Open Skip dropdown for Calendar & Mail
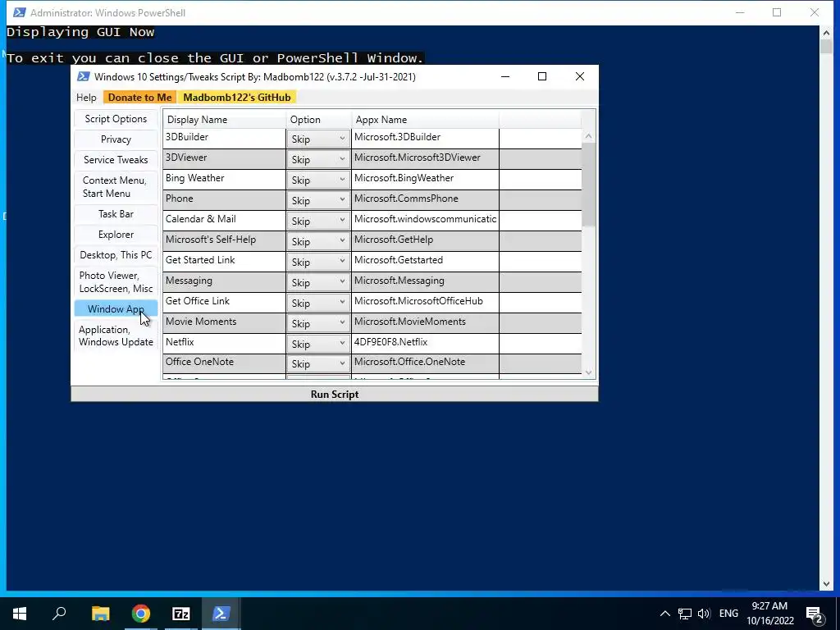The height and width of the screenshot is (630, 840). pyautogui.click(x=318, y=221)
